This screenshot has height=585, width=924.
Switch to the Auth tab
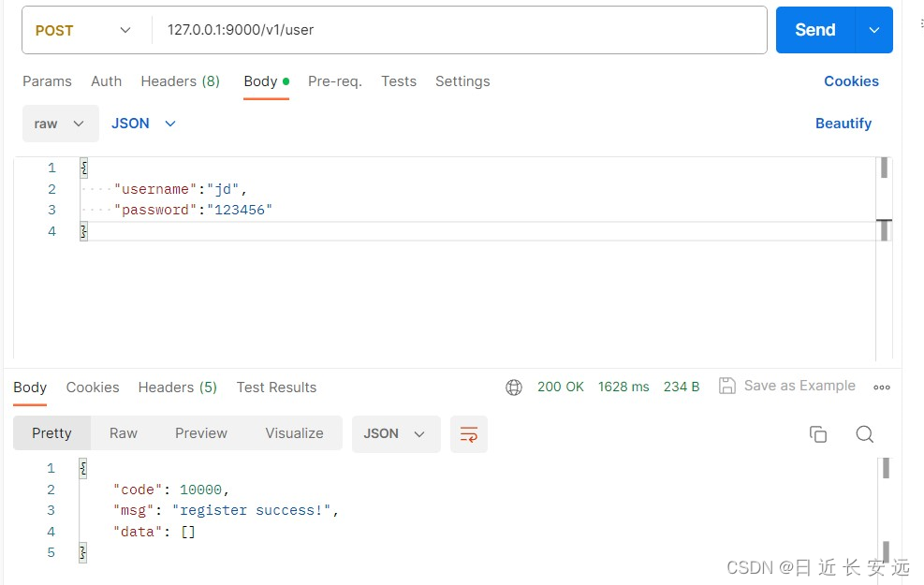click(106, 81)
